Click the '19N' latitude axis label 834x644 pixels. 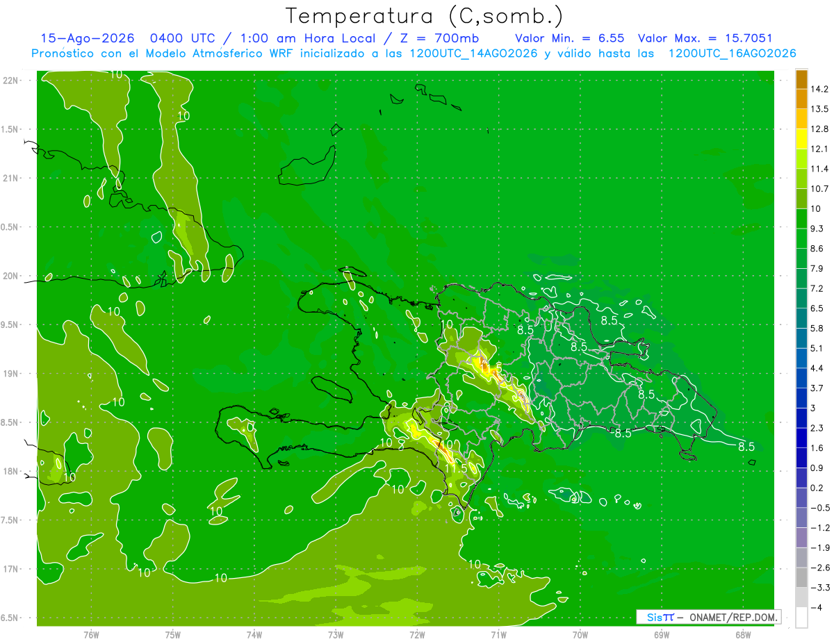click(x=10, y=374)
